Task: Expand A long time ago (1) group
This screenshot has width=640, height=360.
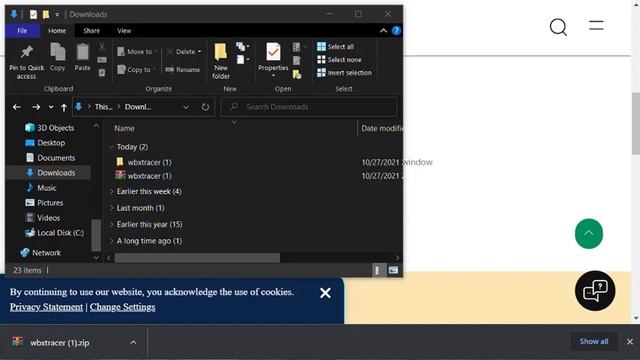Action: pos(111,241)
